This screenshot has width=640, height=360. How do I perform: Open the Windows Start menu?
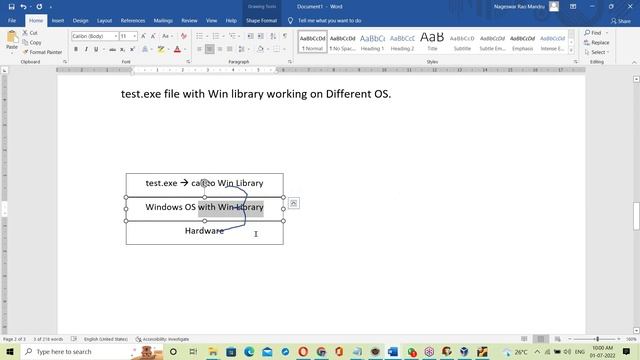point(10,352)
